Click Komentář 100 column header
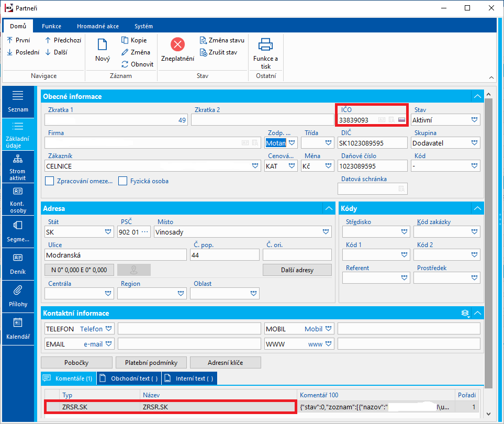Screen dimensions: 504x424 [x=376, y=395]
